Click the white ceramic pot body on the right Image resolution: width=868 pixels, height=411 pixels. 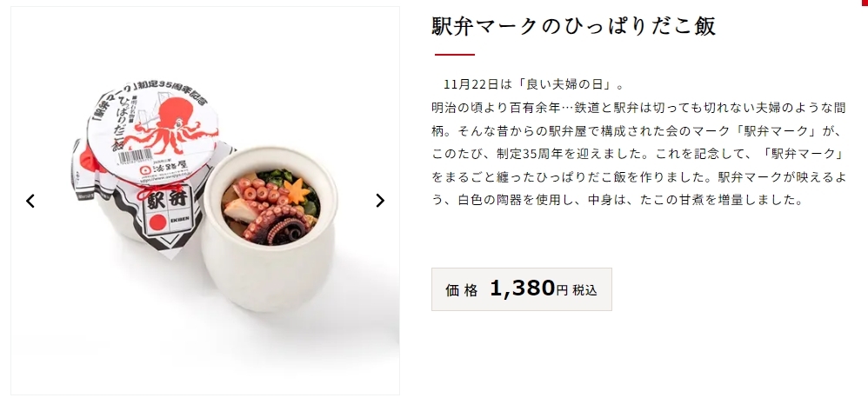[261, 278]
